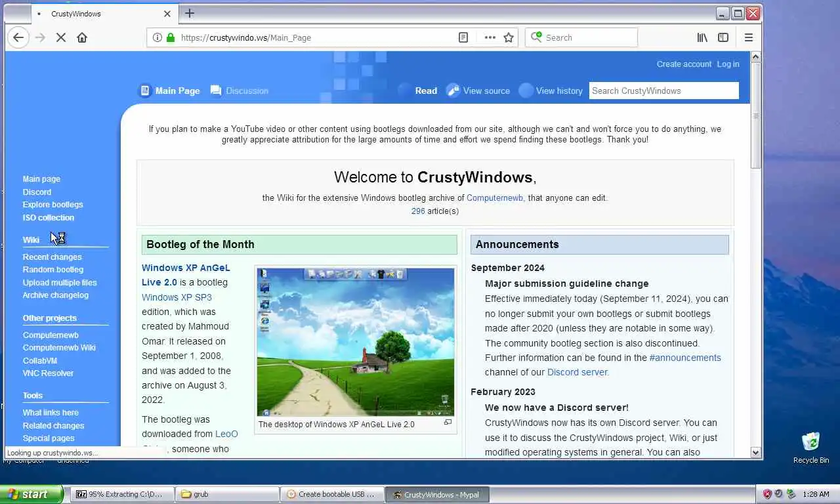This screenshot has height=504, width=840.
Task: Click page scrollbar down arrow
Action: pos(755,452)
